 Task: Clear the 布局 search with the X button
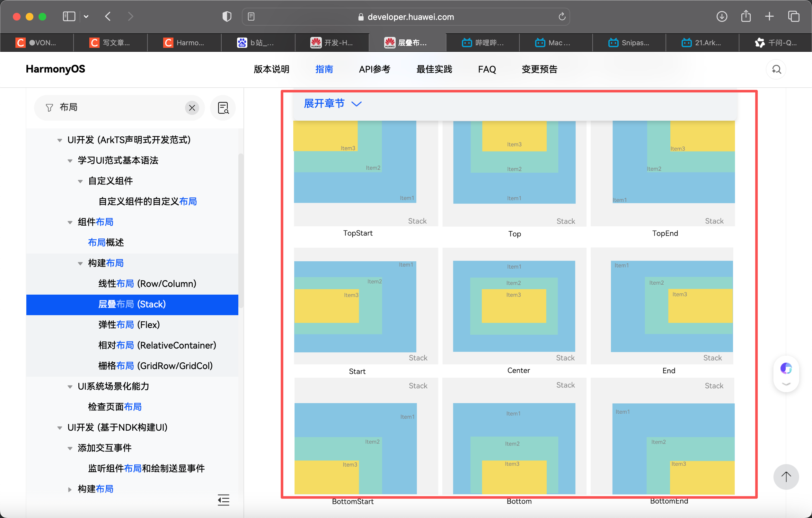point(192,108)
